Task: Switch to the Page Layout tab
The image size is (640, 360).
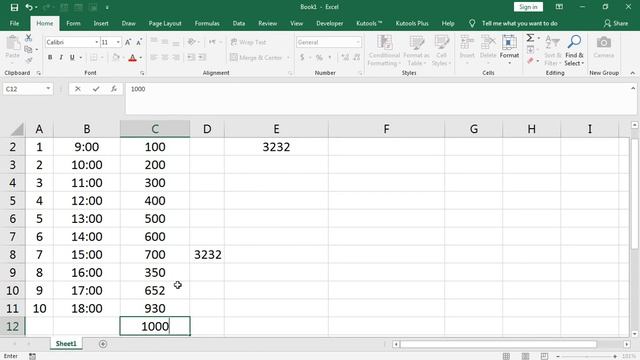Action: click(165, 24)
